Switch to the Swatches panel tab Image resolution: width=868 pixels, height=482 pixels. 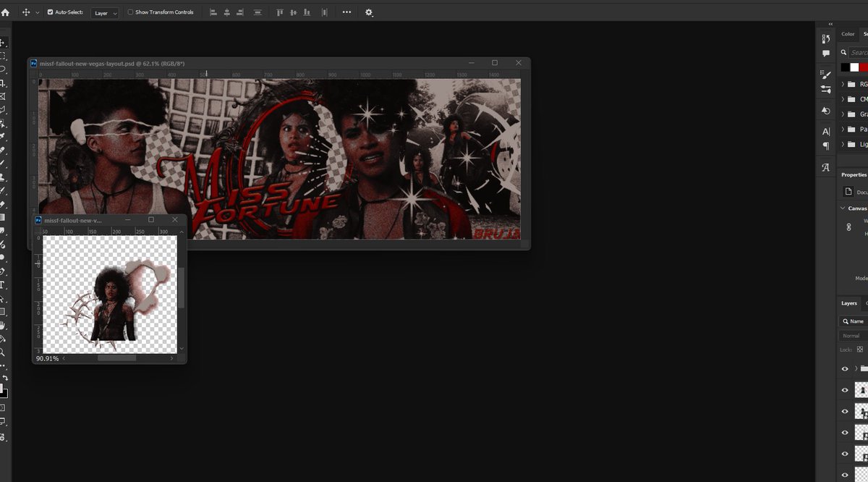point(864,34)
